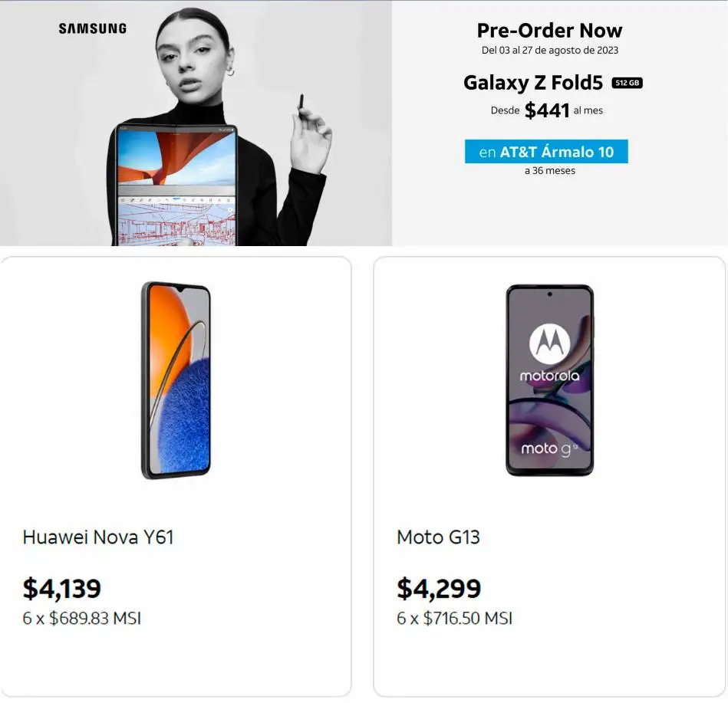Viewport: 728px width, 703px height.
Task: Click the Moto G13 product name
Action: (438, 537)
